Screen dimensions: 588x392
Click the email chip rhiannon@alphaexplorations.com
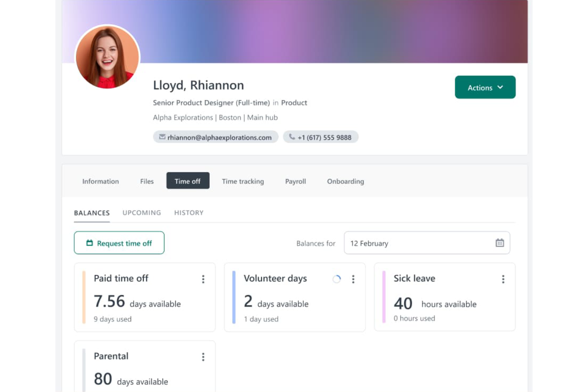216,137
